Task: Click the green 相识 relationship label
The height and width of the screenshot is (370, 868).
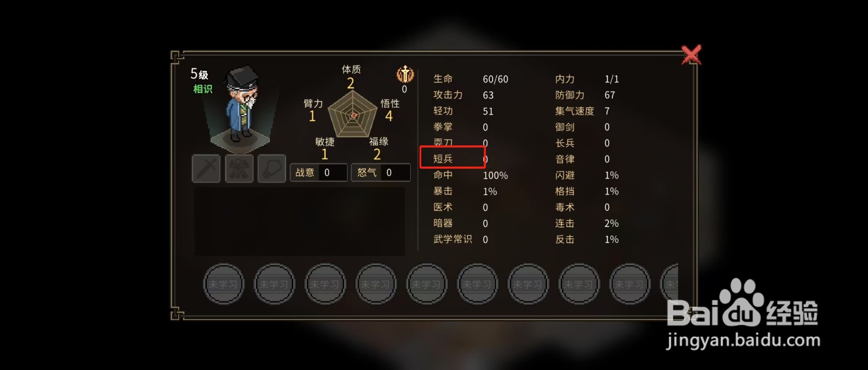Action: point(203,89)
